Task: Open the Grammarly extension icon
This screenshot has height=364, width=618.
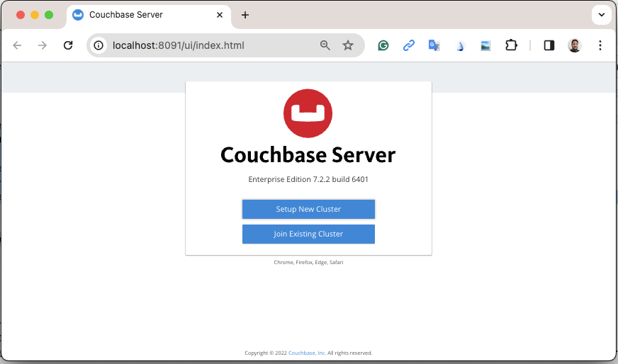Action: (x=383, y=46)
